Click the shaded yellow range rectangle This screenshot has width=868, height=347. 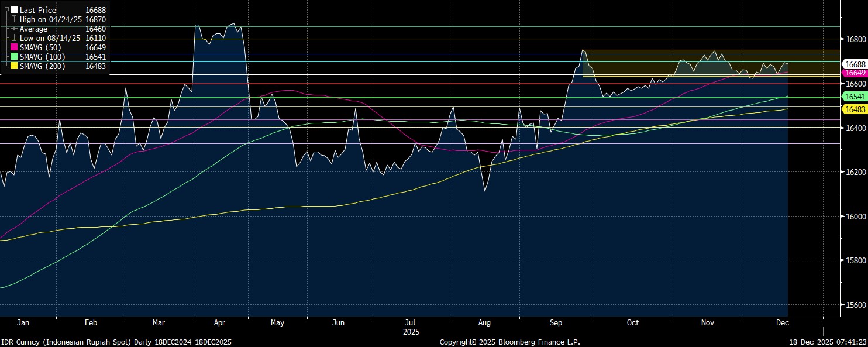[x=643, y=63]
